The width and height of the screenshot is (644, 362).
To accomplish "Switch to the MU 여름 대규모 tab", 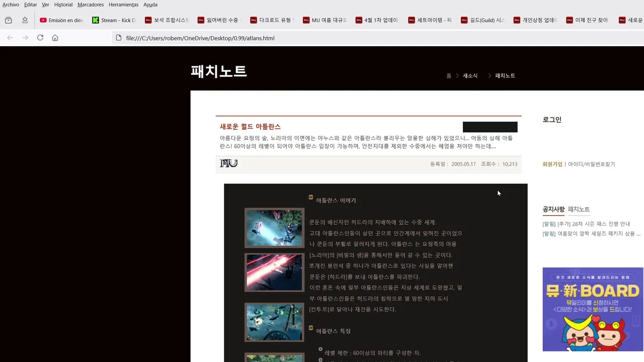I will pyautogui.click(x=325, y=20).
